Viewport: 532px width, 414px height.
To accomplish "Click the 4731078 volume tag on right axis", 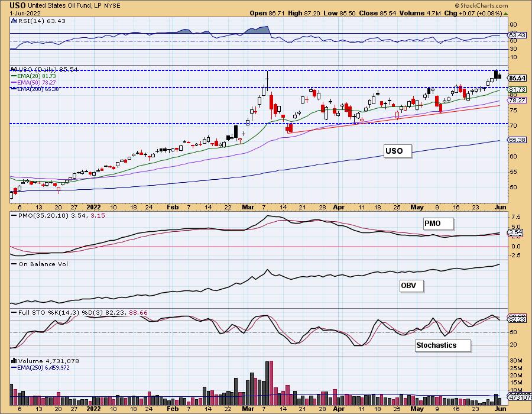I will click(520, 397).
